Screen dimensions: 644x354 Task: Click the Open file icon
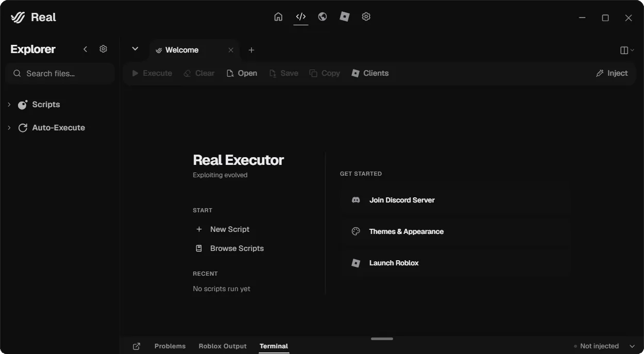[x=230, y=73]
